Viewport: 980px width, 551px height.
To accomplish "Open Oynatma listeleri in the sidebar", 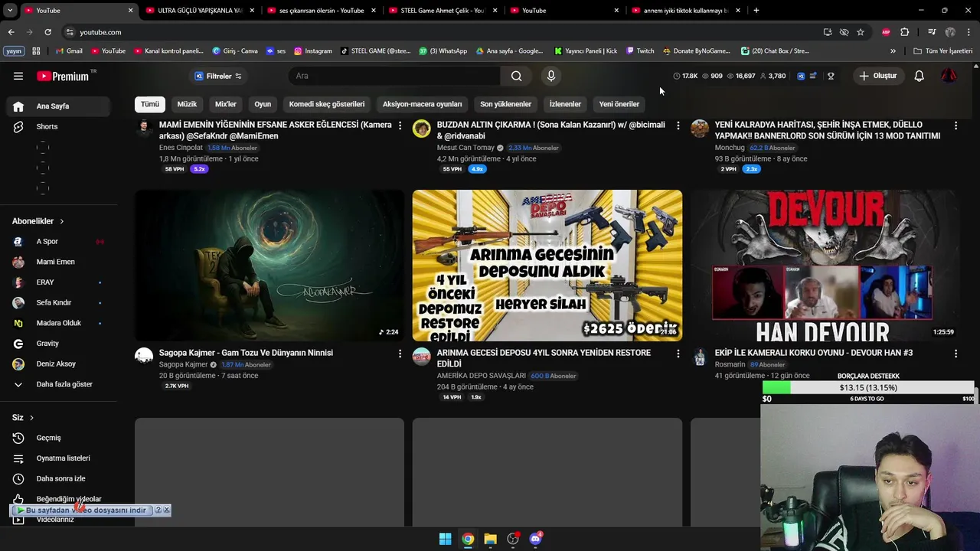I will [61, 458].
